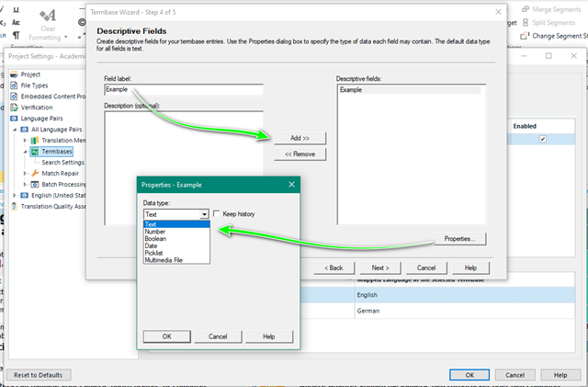Select Search Settings in the tree
Viewport: 588px width, 387px height.
click(x=63, y=163)
